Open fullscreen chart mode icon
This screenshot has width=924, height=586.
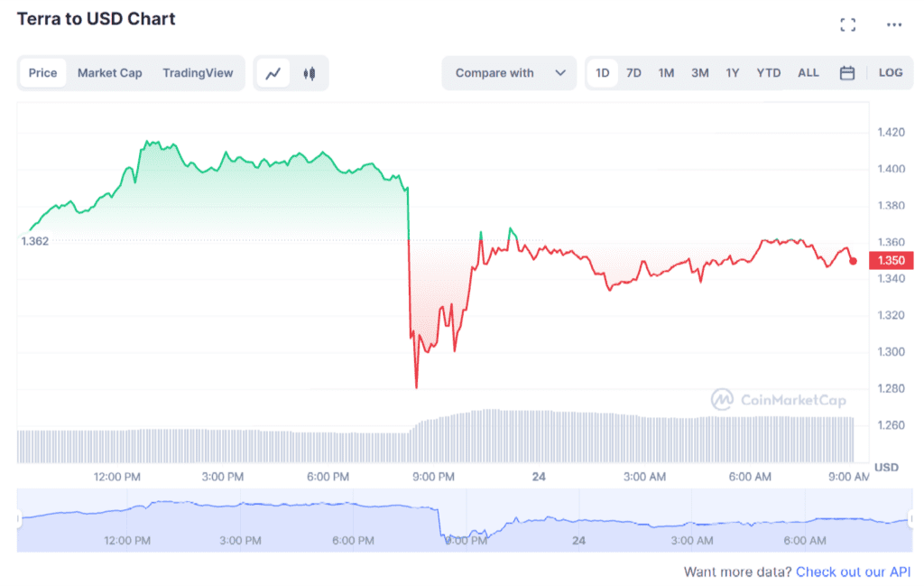[x=848, y=24]
